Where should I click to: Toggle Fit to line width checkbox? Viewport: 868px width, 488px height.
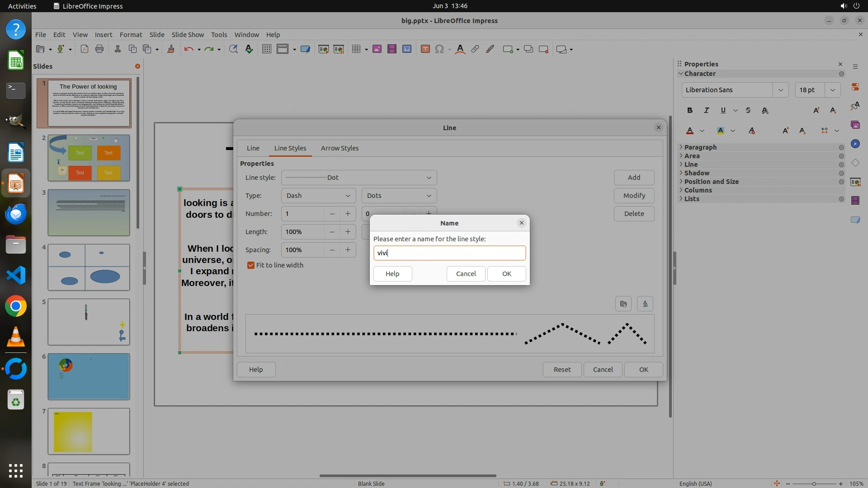pos(251,265)
